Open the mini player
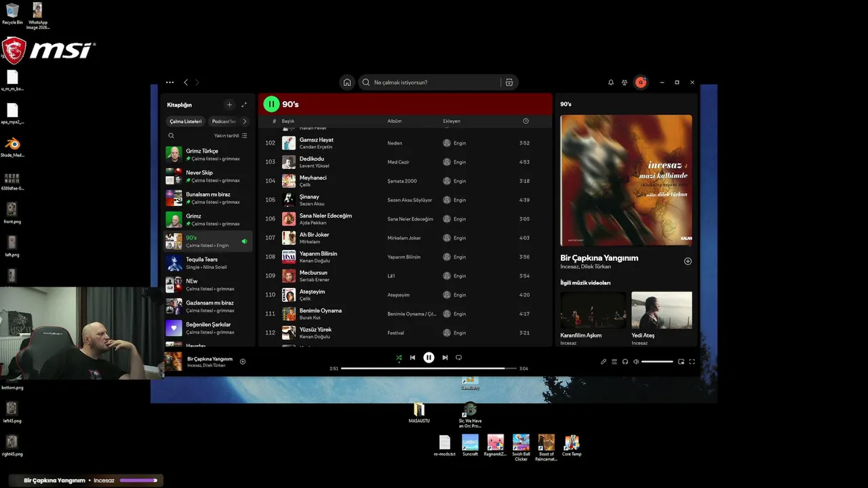 point(681,361)
